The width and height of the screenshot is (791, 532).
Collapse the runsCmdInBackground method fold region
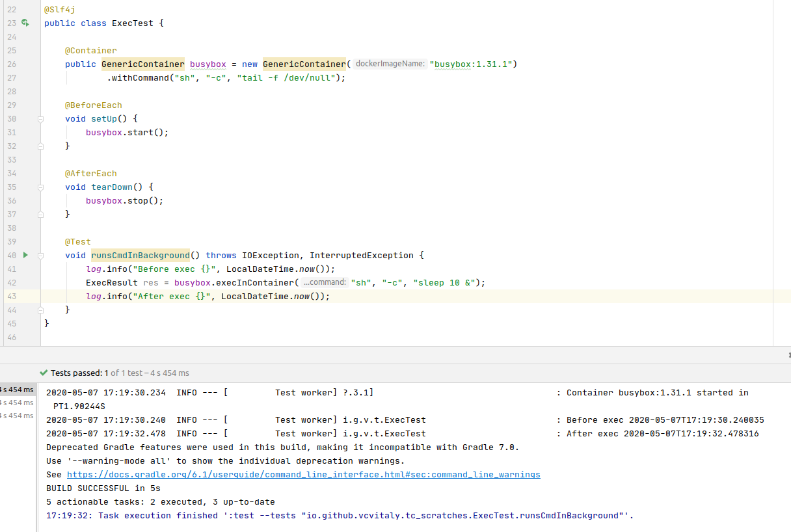40,255
